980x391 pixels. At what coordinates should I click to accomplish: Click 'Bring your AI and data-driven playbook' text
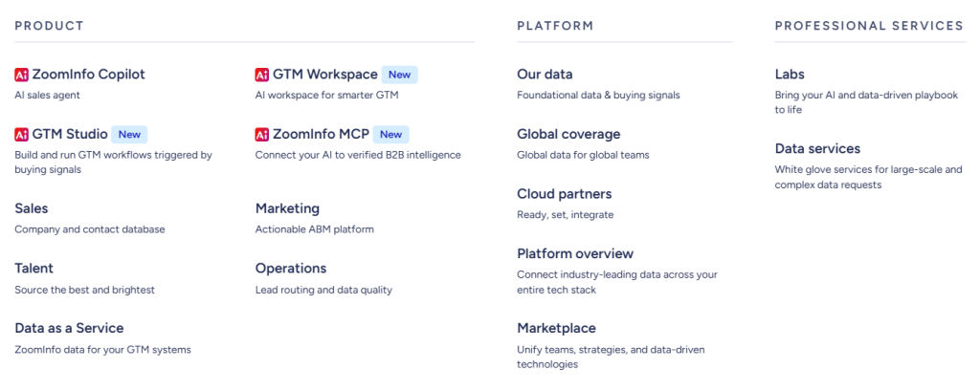(866, 102)
